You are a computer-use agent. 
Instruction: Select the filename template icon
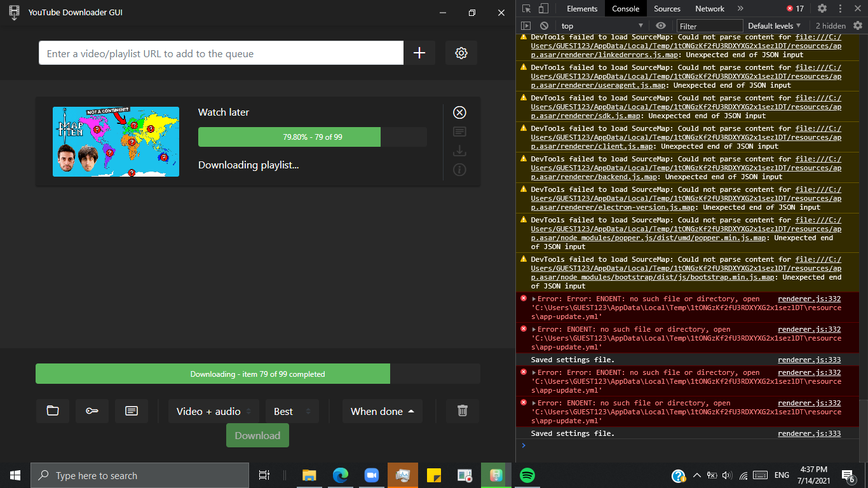click(x=131, y=411)
